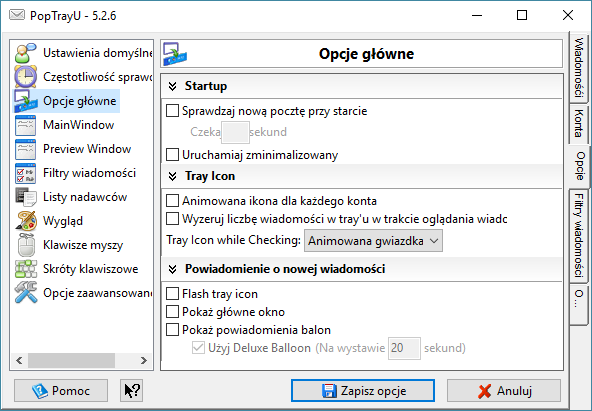Toggle Uruchamiaj zminimalizowany checkbox

[x=173, y=155]
